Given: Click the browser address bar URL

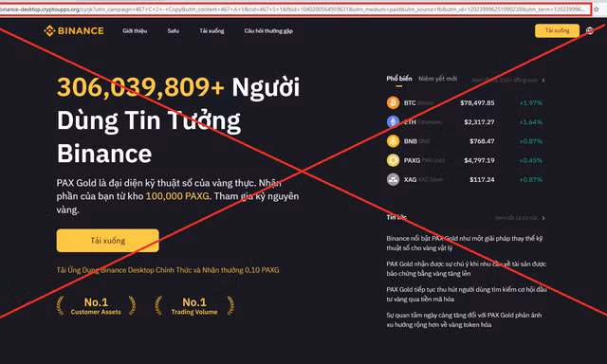Looking at the screenshot, I should tap(294, 9).
